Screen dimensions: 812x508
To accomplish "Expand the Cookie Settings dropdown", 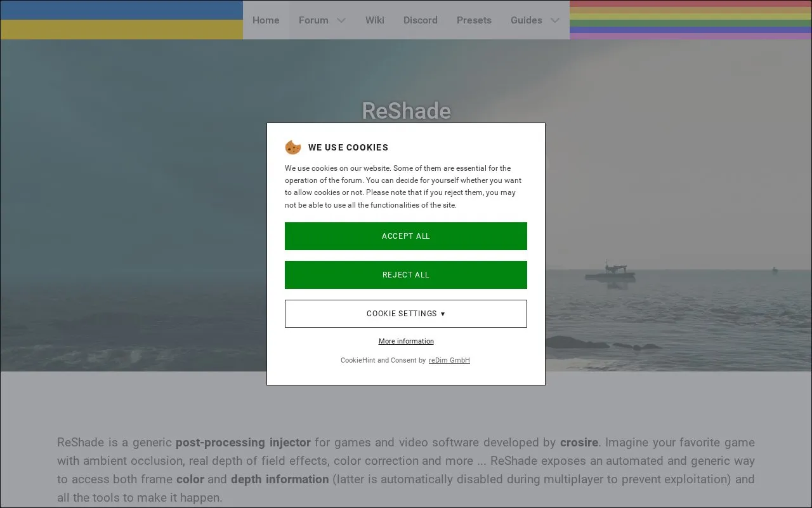I will [x=406, y=314].
